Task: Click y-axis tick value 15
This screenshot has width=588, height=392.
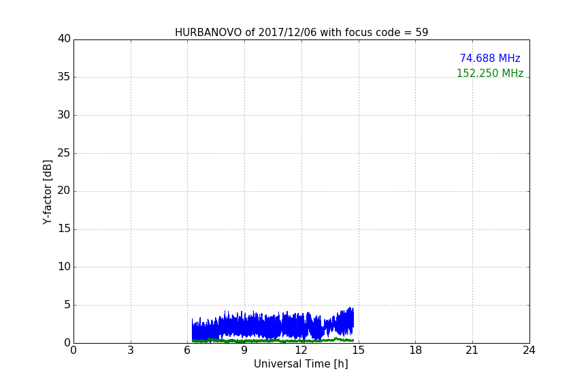Action: (64, 229)
